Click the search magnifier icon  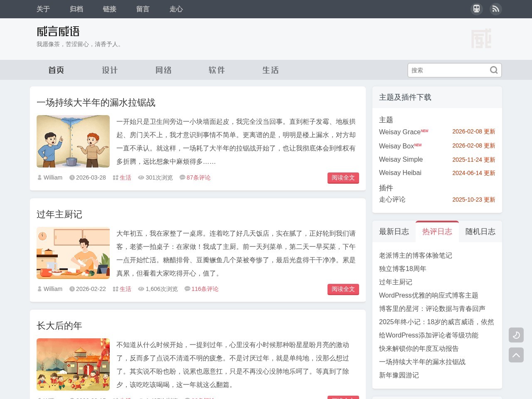click(x=493, y=70)
